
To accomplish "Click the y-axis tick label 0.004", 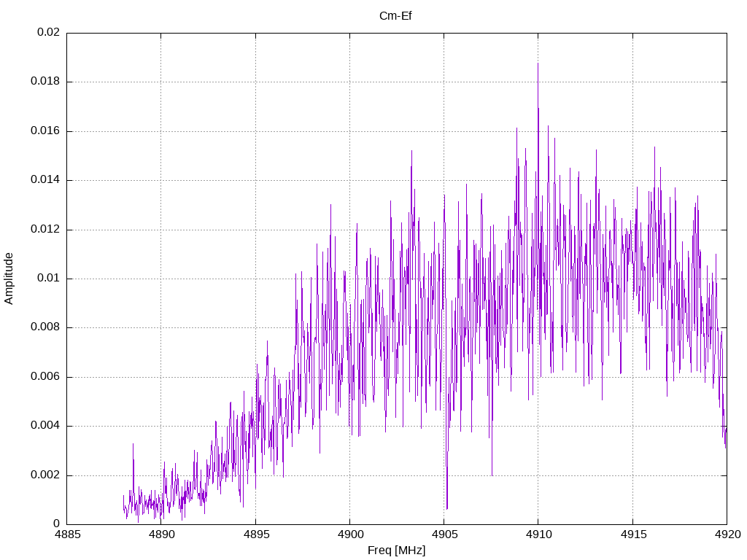I will (x=45, y=426).
